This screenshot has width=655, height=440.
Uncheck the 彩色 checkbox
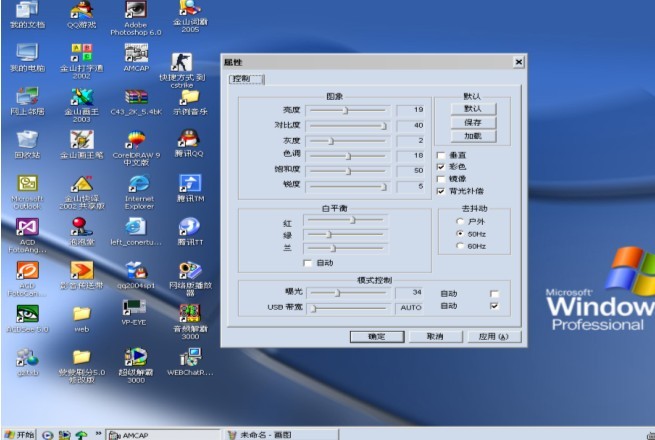[x=441, y=166]
